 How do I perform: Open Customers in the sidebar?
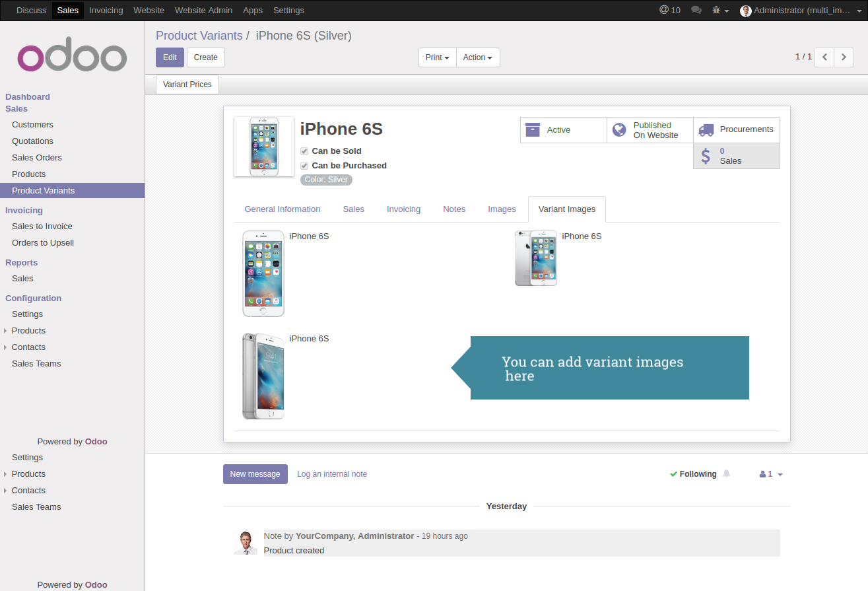(32, 124)
